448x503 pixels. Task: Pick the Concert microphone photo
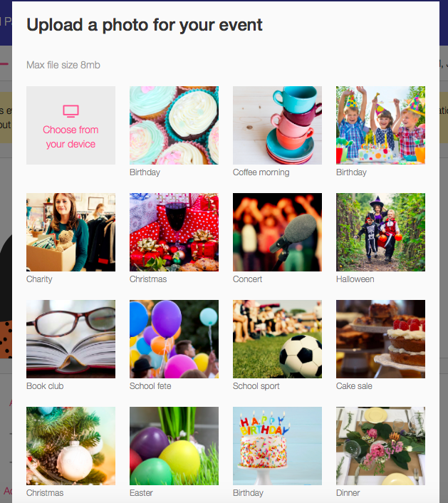(x=277, y=232)
